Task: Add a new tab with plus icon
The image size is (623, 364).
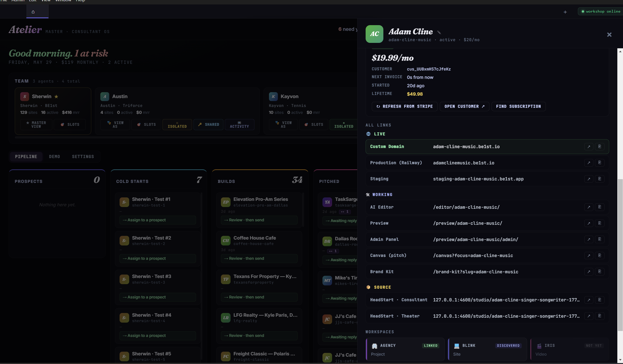Action: 565,12
